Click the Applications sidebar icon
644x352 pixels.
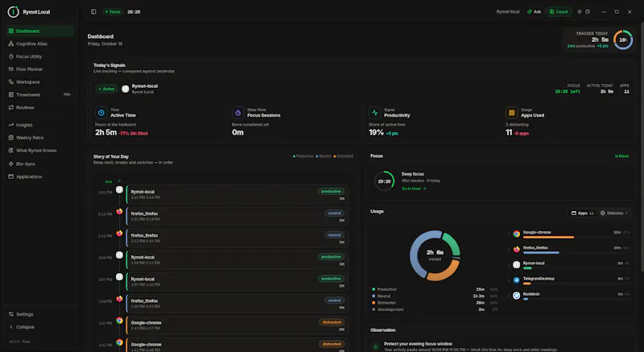11,176
